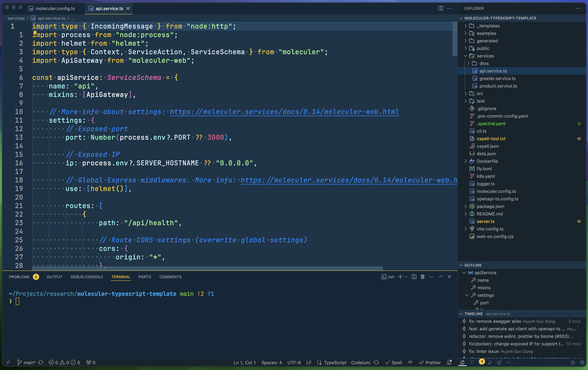Toggle Spell checker in status bar
The width and height of the screenshot is (588, 370).
393,362
